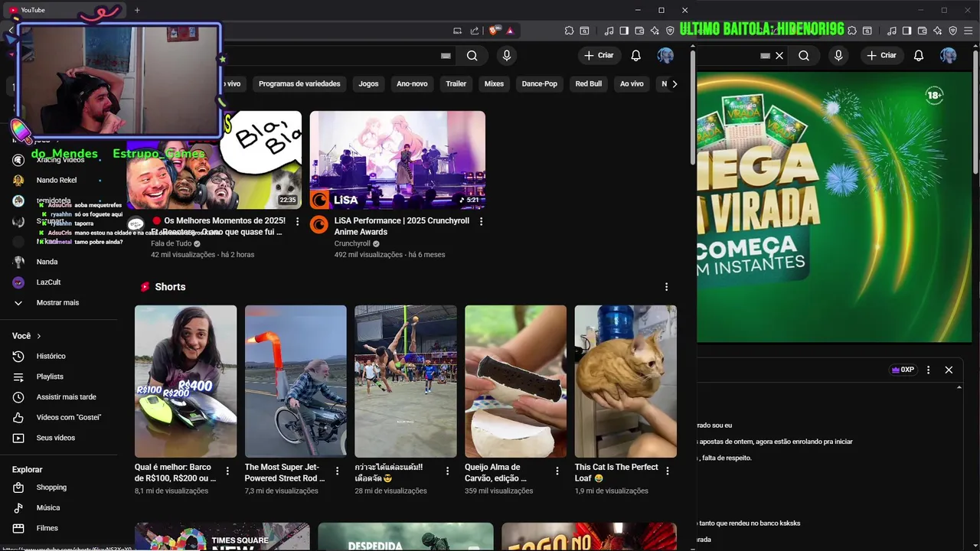Open Brave hamburger menu in right window
The width and height of the screenshot is (980, 551).
coord(969,31)
